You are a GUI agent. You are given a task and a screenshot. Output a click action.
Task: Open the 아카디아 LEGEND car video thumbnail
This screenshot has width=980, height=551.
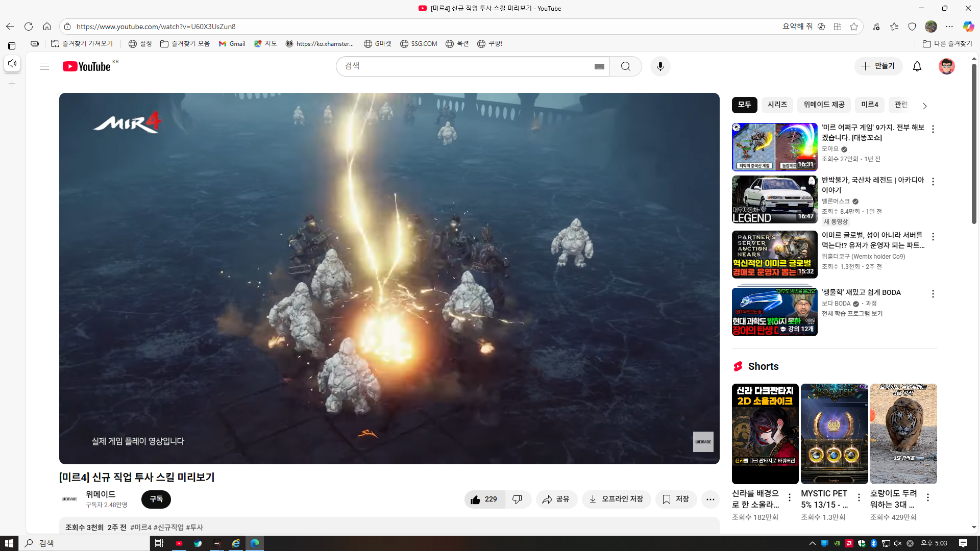coord(774,199)
